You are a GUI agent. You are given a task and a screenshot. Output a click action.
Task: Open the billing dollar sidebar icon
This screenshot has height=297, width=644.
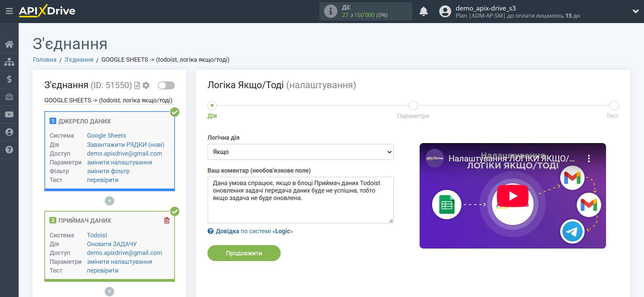(x=9, y=79)
